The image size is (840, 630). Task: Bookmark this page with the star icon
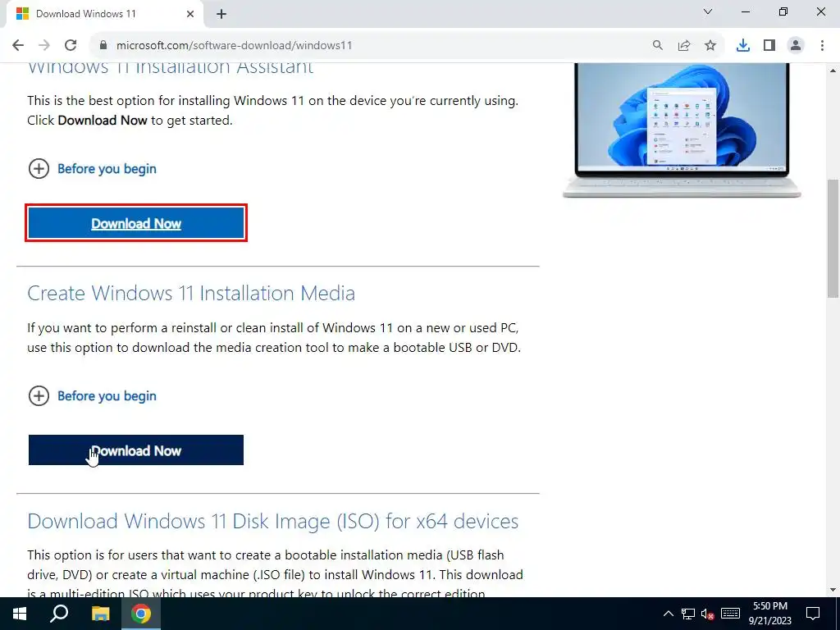coord(710,46)
